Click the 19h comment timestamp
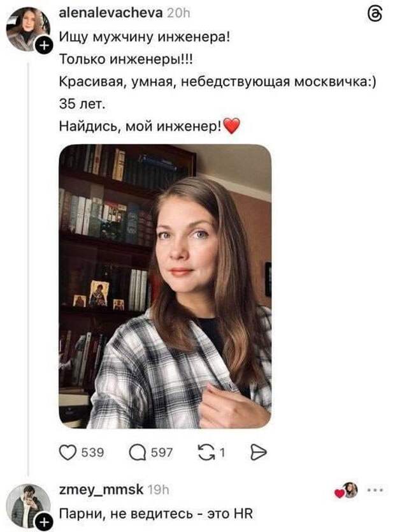The image size is (395, 532). (159, 490)
